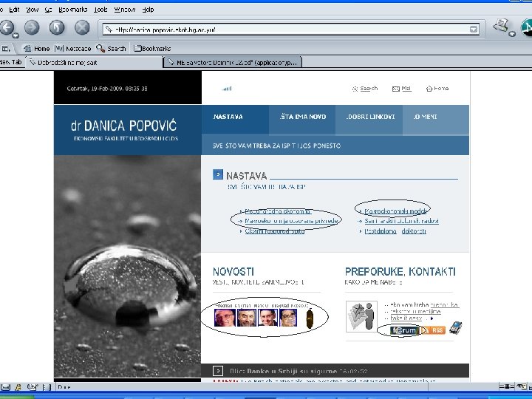Click the small brown bottle icon beside thumbnails
This screenshot has width=532, height=399.
pyautogui.click(x=310, y=319)
